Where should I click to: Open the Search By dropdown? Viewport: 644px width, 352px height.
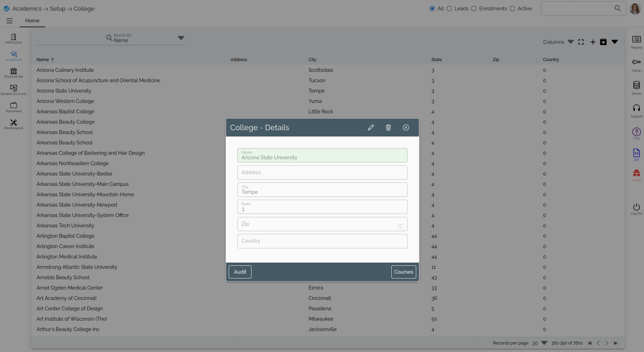click(x=181, y=38)
